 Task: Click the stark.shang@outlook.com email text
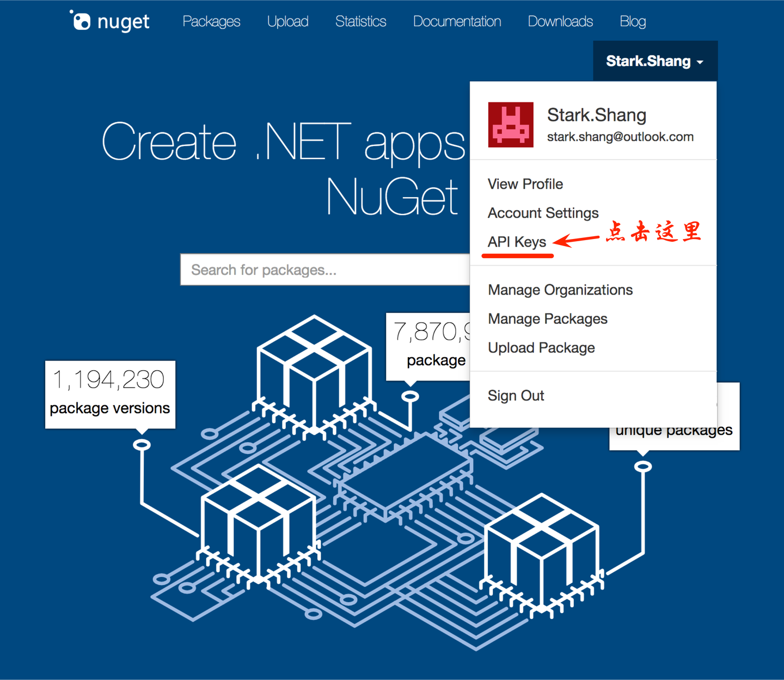click(620, 137)
